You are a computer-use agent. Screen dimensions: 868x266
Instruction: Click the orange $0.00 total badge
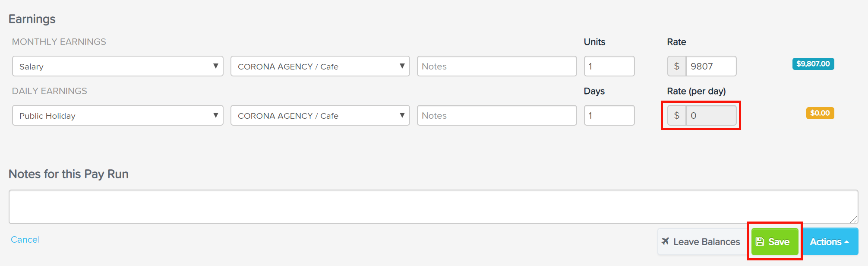(820, 113)
